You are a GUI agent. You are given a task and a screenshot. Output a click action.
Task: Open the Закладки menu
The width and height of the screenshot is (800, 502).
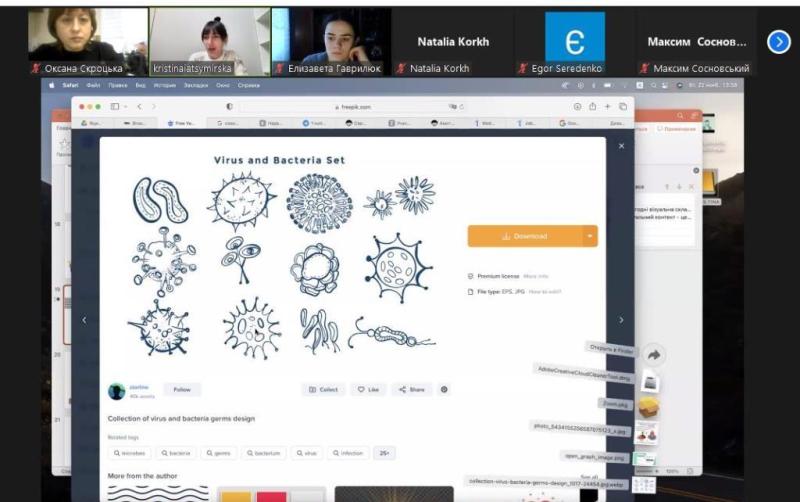196,85
